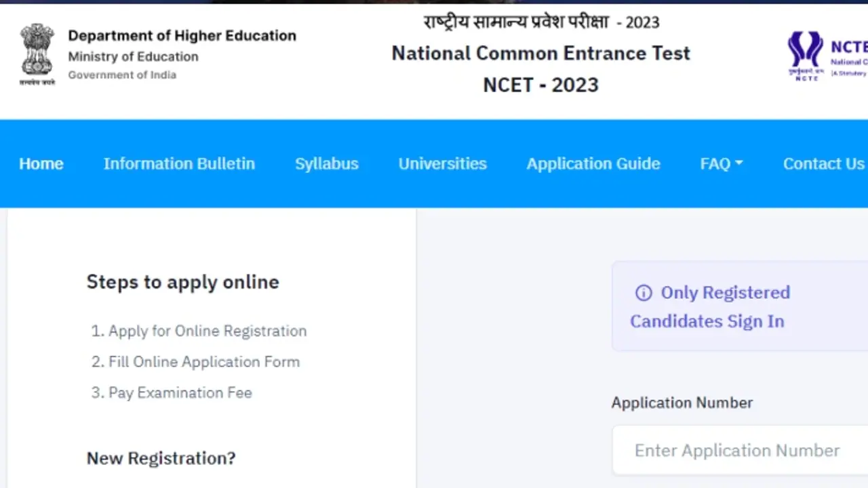Click Fill Online Application Form step
The width and height of the screenshot is (868, 488).
195,361
